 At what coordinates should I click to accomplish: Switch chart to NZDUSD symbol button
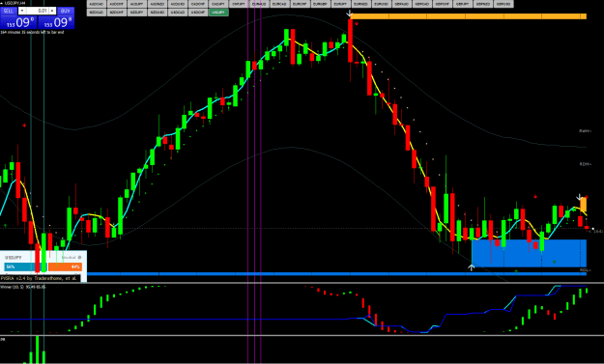point(158,13)
